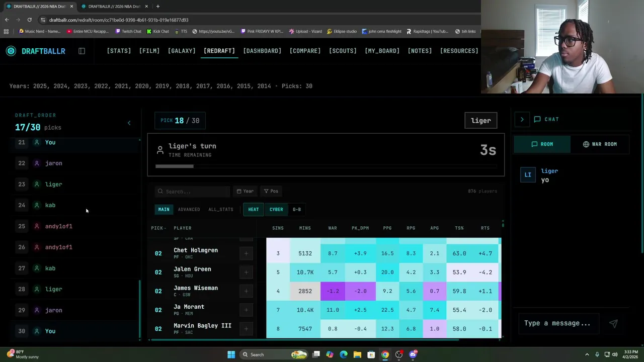The image size is (644, 362).
Task: Click Marvin Bagley III's APG 1.0 cell
Action: click(434, 329)
